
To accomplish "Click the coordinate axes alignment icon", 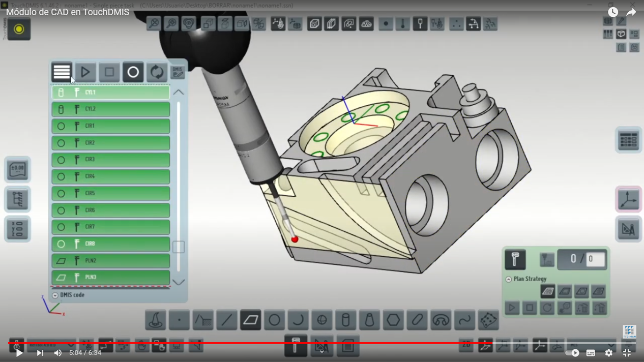I will pos(628,199).
